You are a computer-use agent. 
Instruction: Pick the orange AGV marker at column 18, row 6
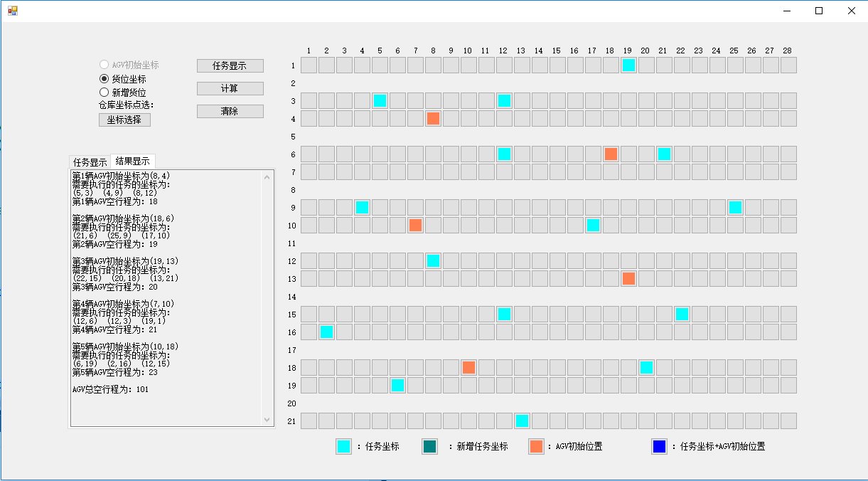pyautogui.click(x=611, y=154)
